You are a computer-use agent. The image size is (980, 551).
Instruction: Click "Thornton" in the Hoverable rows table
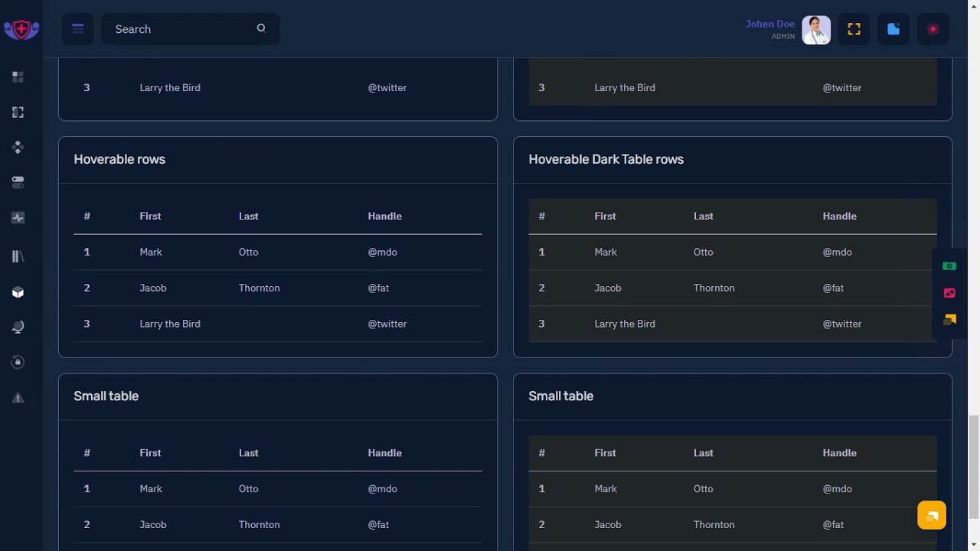(x=259, y=288)
